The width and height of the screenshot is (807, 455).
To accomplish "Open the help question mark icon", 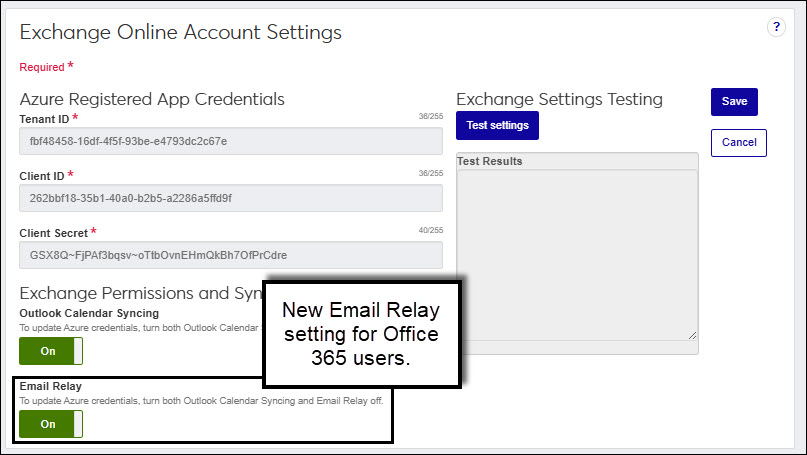I will (776, 27).
